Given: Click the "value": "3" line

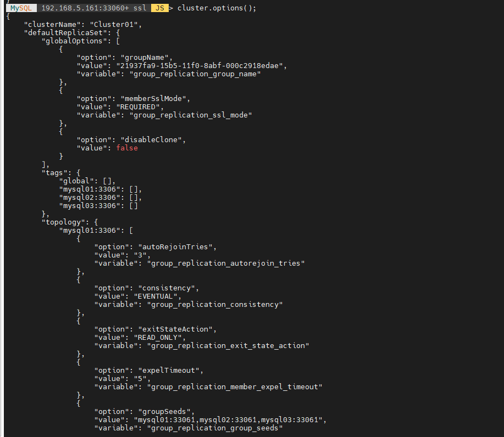Looking at the screenshot, I should (x=122, y=255).
